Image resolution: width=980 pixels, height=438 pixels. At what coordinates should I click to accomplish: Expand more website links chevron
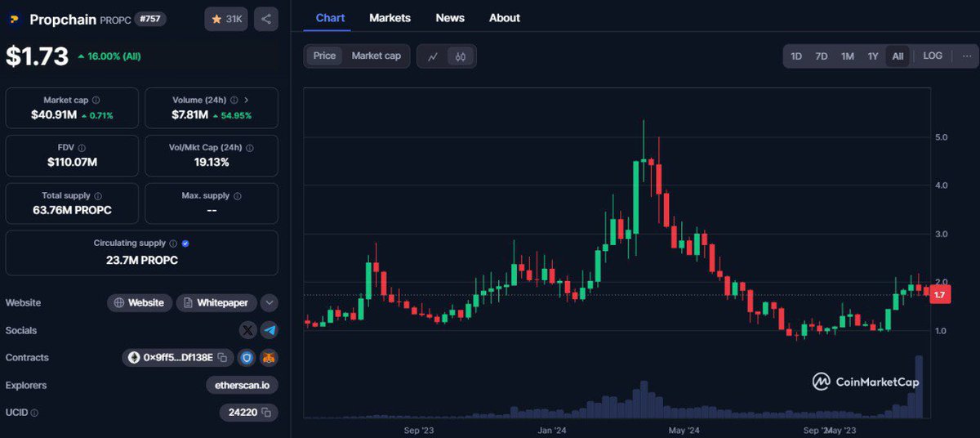tap(269, 303)
